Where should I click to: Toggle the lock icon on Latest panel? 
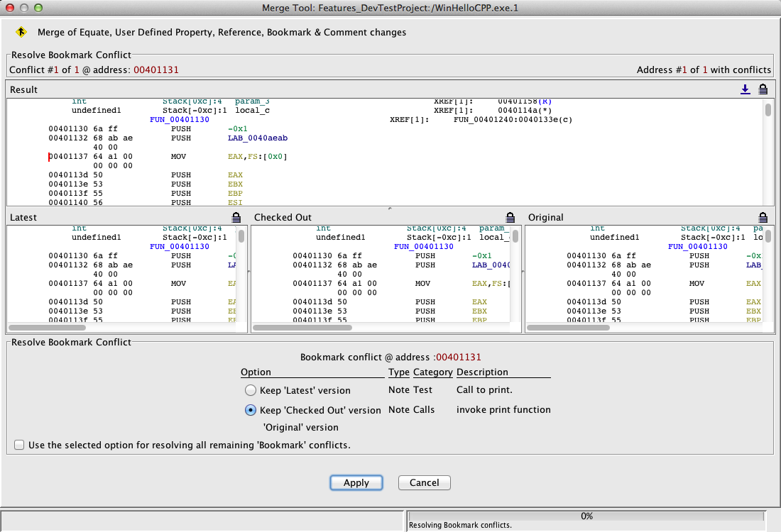coord(236,217)
